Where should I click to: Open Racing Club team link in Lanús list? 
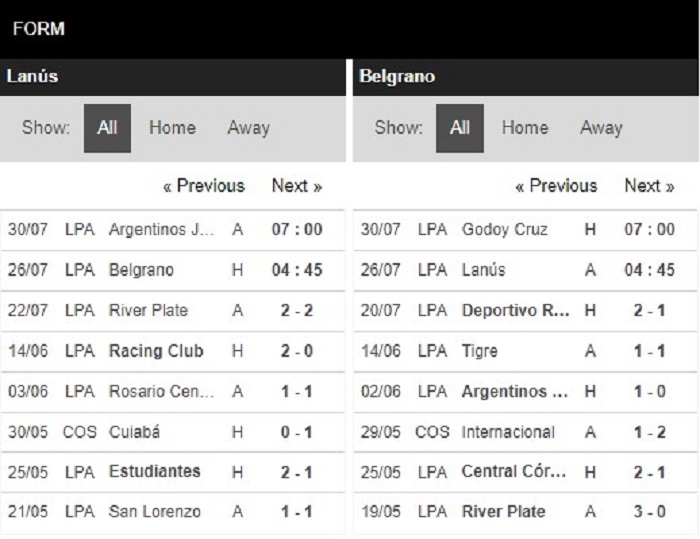click(156, 351)
